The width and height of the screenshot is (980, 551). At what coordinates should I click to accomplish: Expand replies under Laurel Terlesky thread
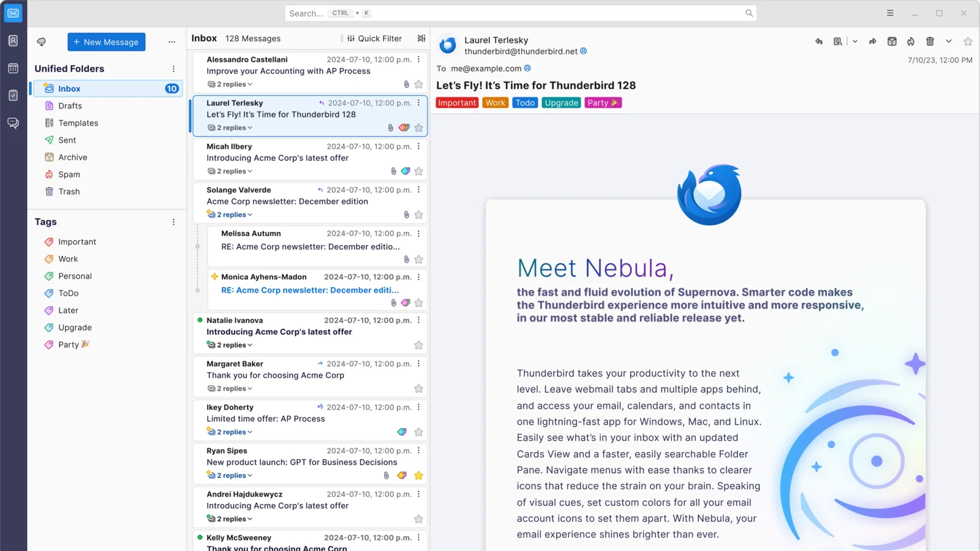click(x=230, y=128)
